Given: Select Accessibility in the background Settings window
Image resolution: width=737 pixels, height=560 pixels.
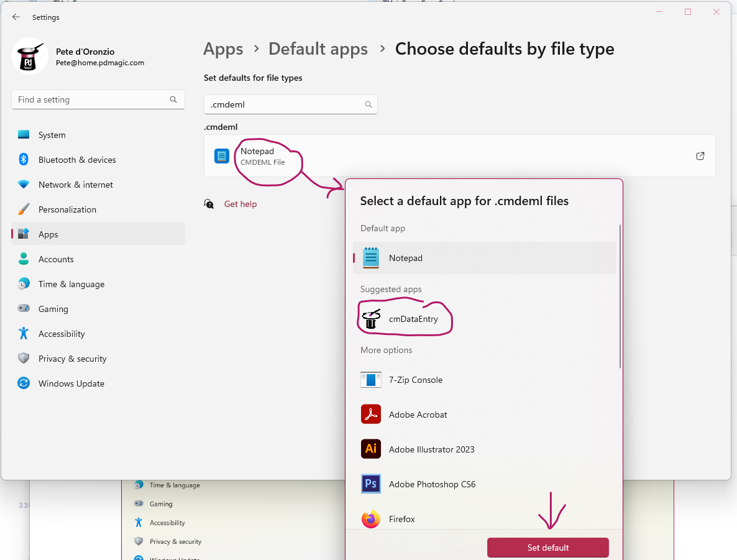Looking at the screenshot, I should pyautogui.click(x=159, y=522).
